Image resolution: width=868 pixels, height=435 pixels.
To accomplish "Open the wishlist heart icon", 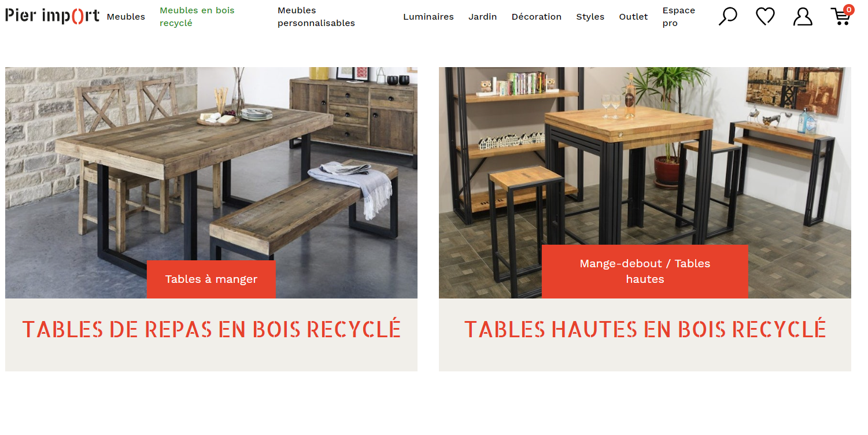I will click(765, 16).
